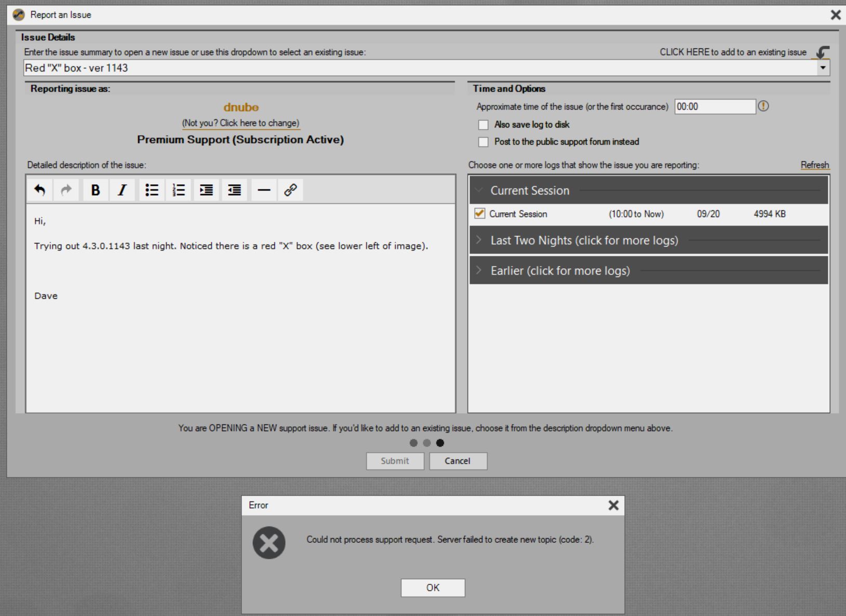Insert a hyperlink with the link icon
The width and height of the screenshot is (846, 616).
coord(290,190)
